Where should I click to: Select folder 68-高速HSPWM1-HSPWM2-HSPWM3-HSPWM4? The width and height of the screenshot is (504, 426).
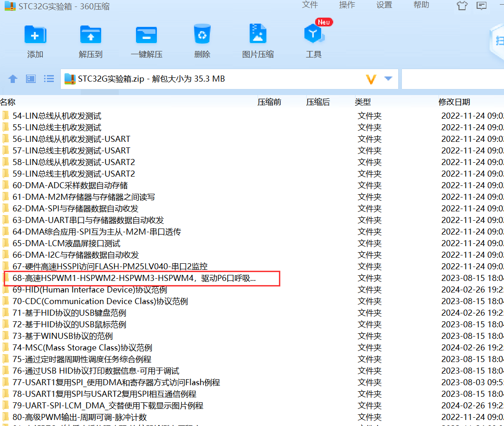click(x=134, y=278)
